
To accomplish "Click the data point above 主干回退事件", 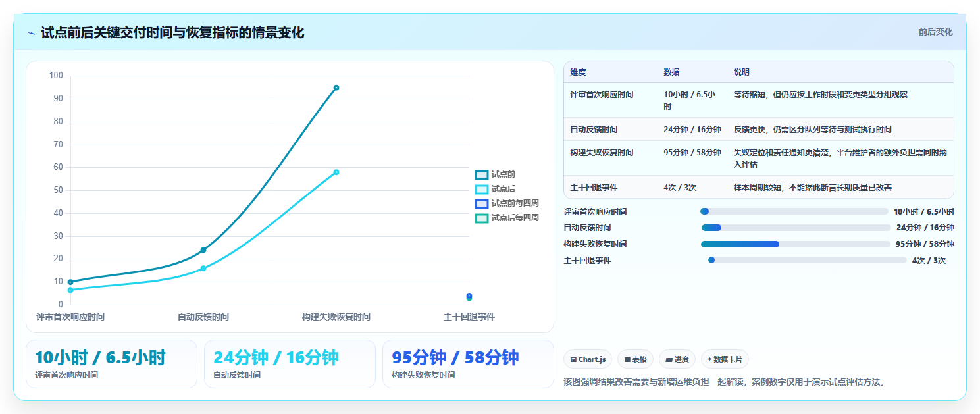I will (x=469, y=297).
